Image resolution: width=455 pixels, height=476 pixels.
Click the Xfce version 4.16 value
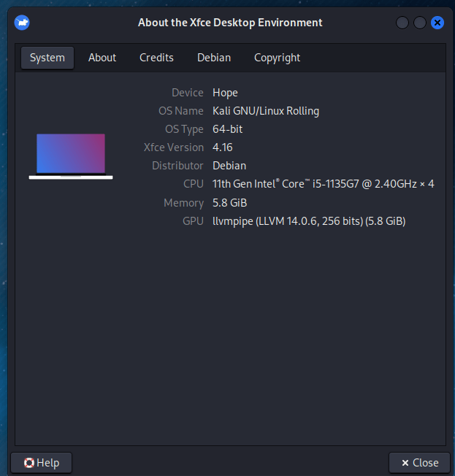click(x=223, y=147)
